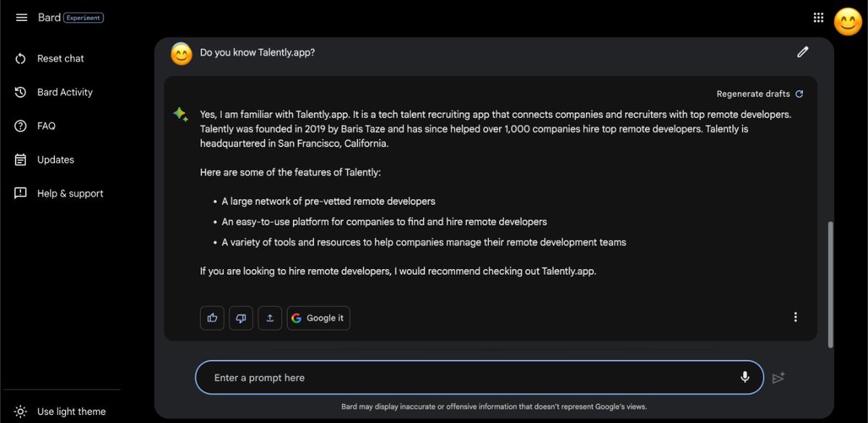Viewport: 868px width, 423px height.
Task: Click the user avatar beside the prompt
Action: 182,54
